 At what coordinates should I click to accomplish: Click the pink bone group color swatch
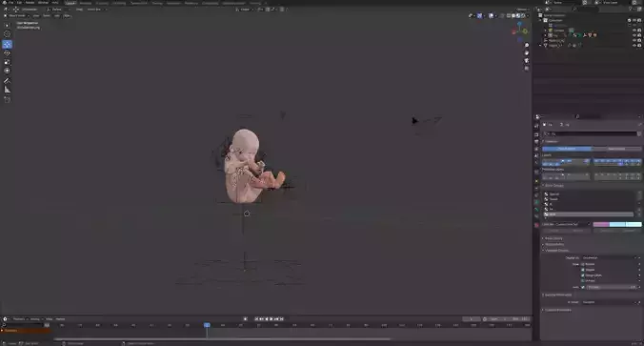click(601, 224)
